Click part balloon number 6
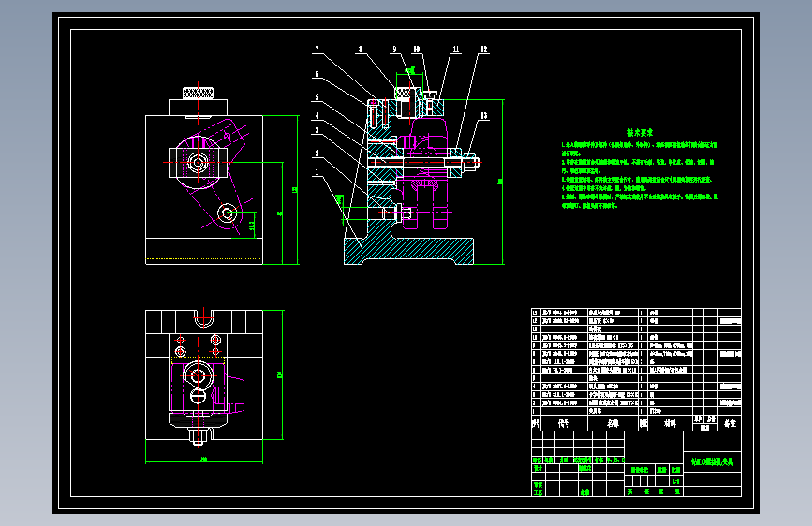Screen dimensions: 812x526 [x=317, y=74]
